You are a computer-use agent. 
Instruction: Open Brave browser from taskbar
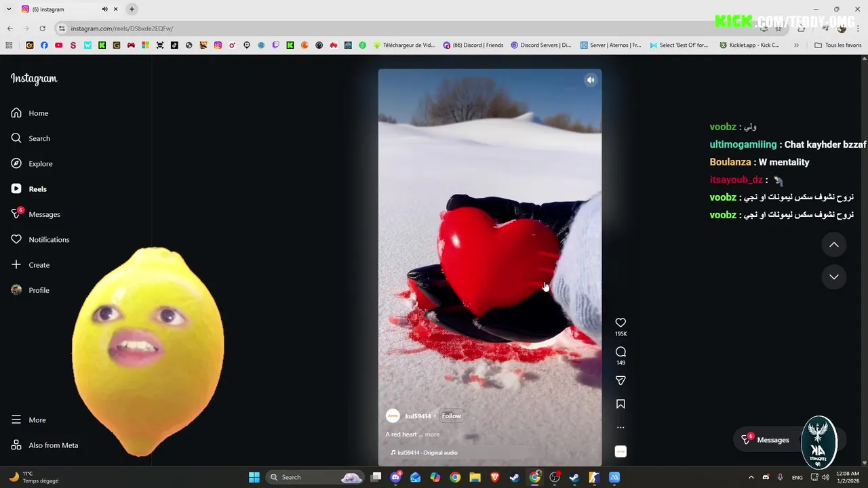[x=494, y=477]
